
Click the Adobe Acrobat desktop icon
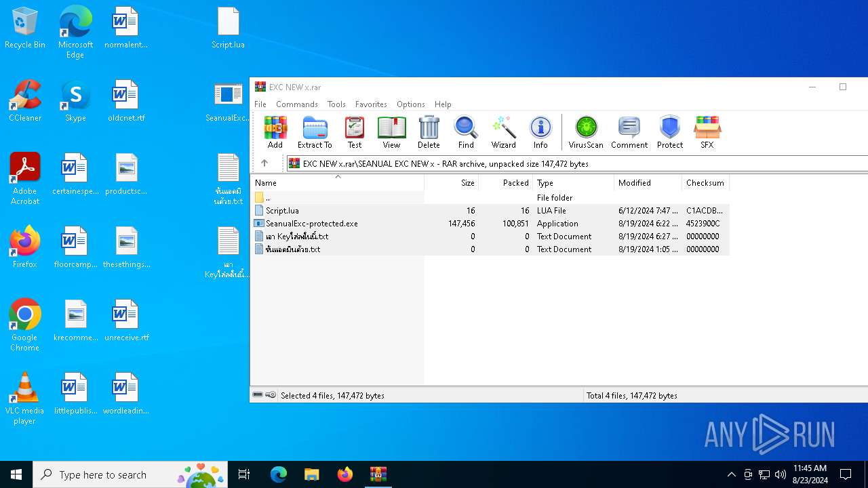25,179
